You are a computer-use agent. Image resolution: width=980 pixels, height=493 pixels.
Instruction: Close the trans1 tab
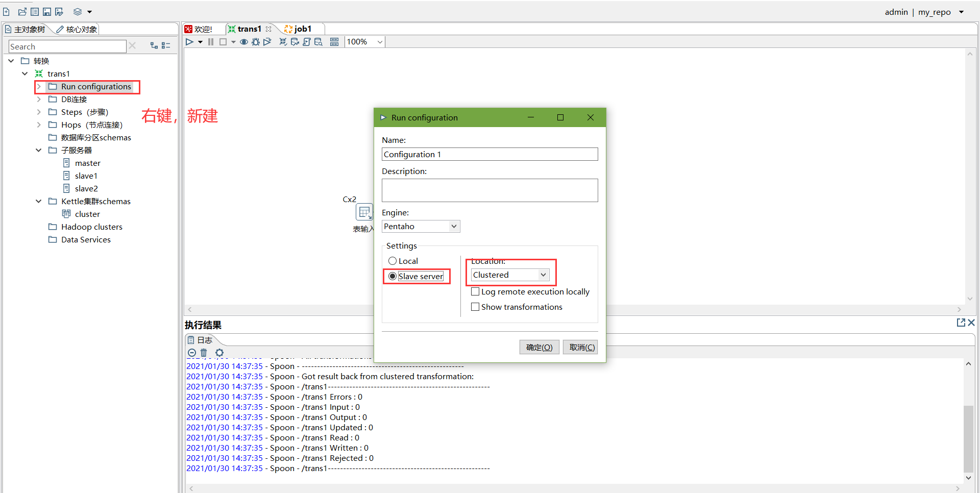click(268, 29)
